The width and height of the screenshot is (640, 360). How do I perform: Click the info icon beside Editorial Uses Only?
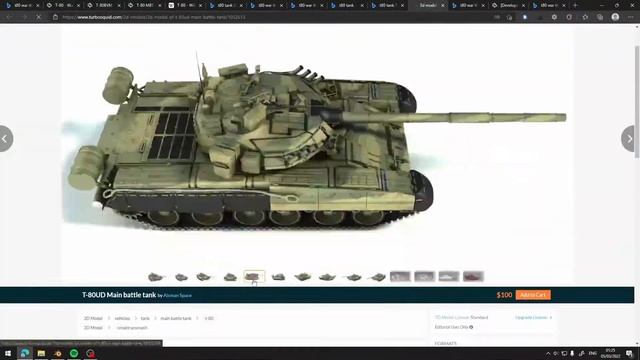tap(471, 327)
